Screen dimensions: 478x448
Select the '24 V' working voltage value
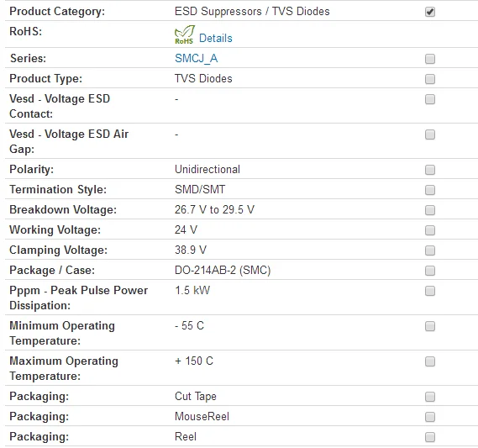pyautogui.click(x=186, y=229)
